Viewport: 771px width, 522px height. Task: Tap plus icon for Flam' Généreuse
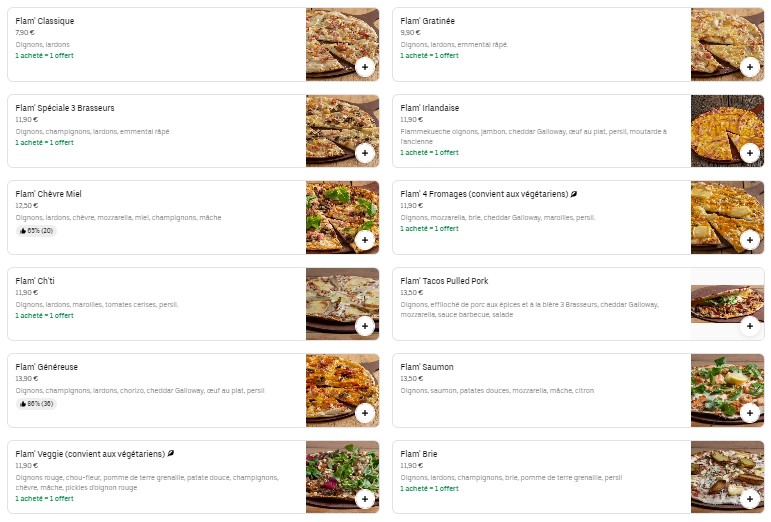[x=364, y=413]
